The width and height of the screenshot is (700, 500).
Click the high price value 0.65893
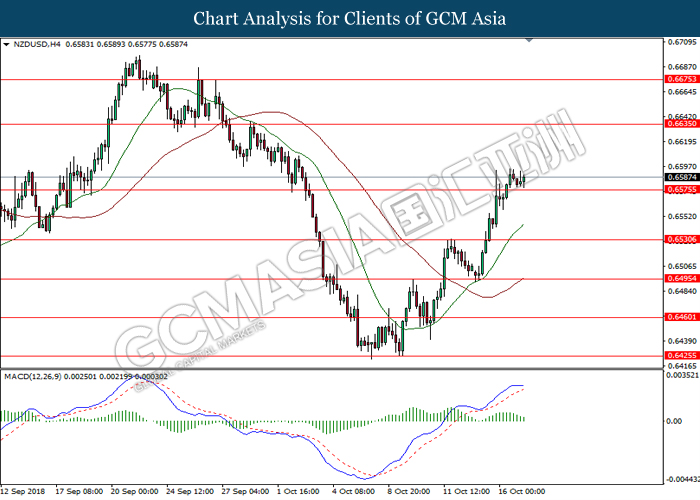click(x=111, y=44)
